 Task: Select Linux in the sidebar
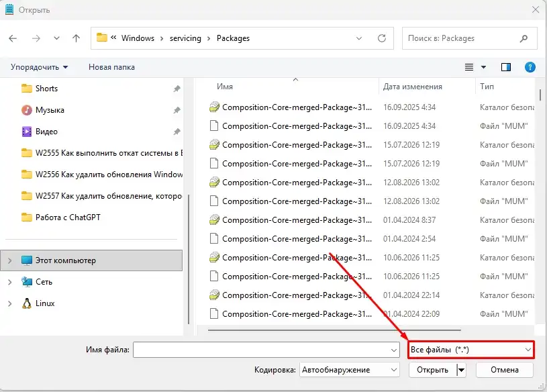38,303
